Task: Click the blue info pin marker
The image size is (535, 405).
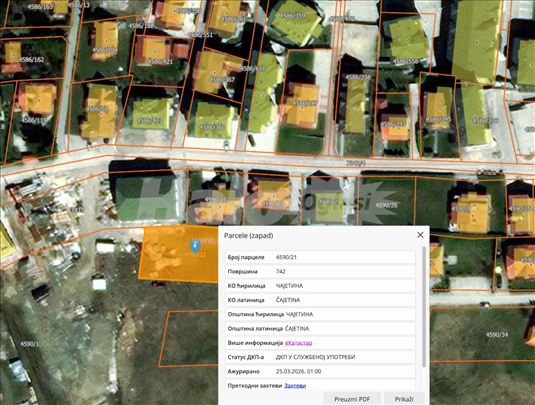Action: click(x=194, y=246)
